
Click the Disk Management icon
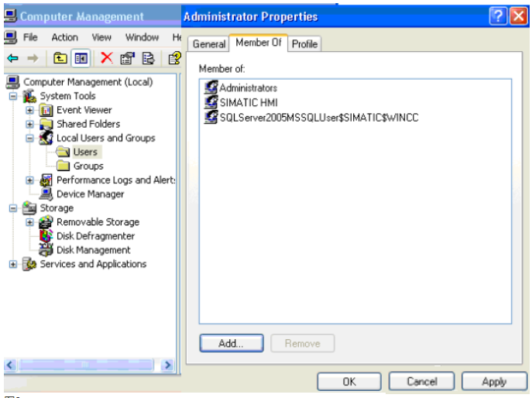click(x=46, y=250)
